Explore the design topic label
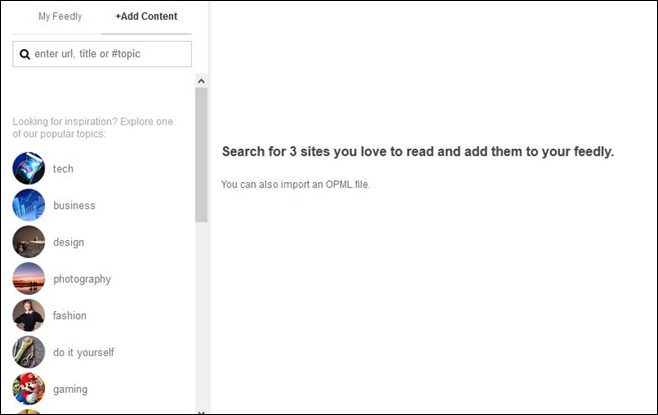Viewport: 658px width, 415px height. tap(68, 243)
